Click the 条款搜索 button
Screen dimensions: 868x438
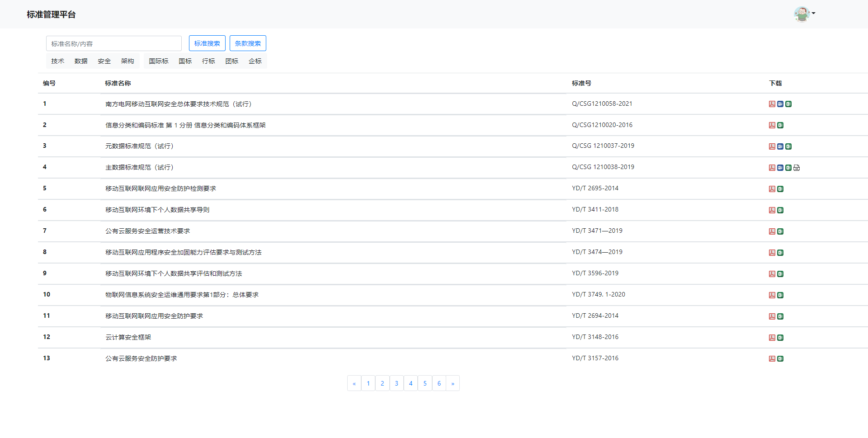[x=248, y=43]
